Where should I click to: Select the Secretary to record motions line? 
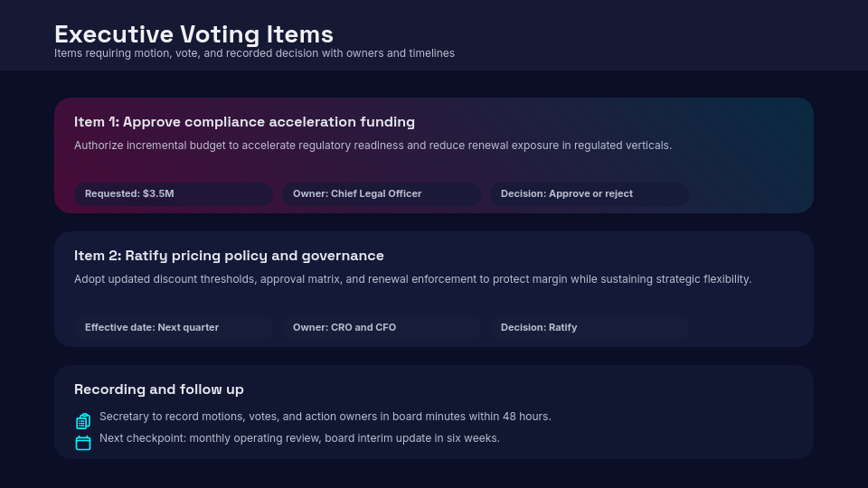325,417
